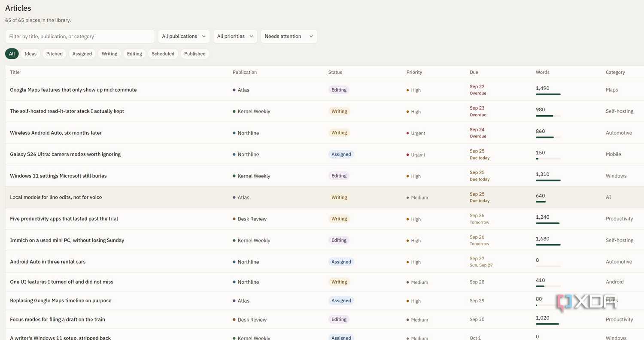The height and width of the screenshot is (340, 644).
Task: Open "Galaxy S26 Ultra: camera modes worth ignoring"
Action: pyautogui.click(x=65, y=154)
